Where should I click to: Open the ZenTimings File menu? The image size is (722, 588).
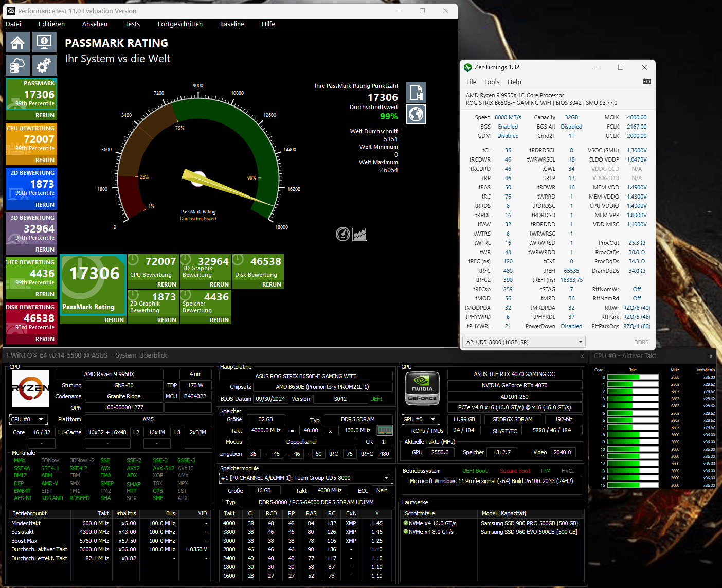click(471, 82)
